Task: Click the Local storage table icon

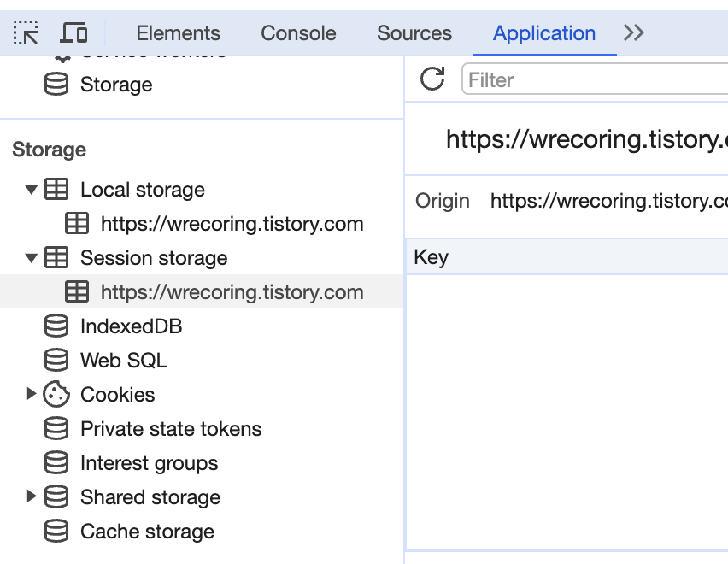Action: (x=56, y=190)
